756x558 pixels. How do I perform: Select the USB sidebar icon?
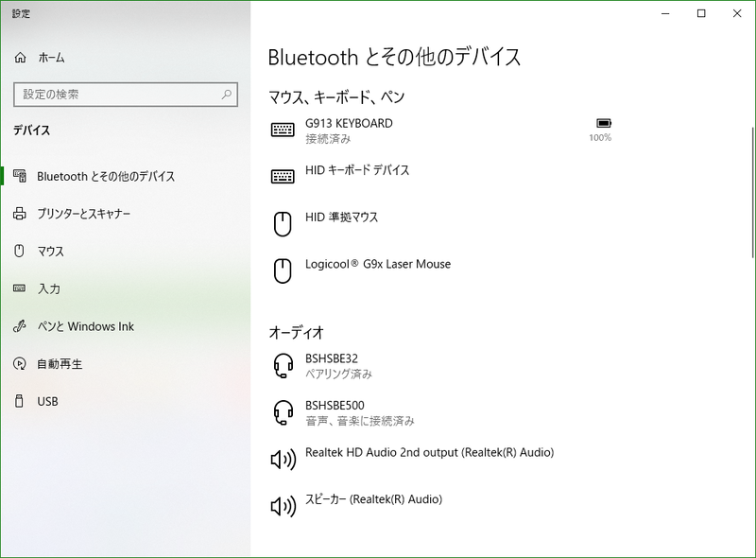tap(20, 402)
